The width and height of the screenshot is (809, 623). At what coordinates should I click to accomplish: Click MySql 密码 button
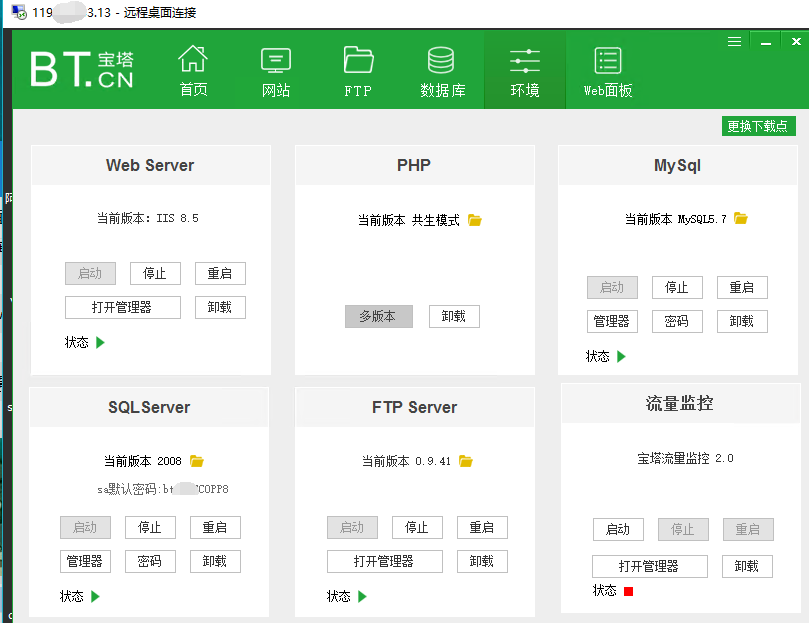(x=677, y=322)
